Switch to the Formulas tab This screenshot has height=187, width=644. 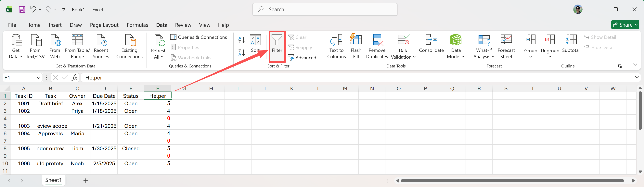pyautogui.click(x=137, y=25)
